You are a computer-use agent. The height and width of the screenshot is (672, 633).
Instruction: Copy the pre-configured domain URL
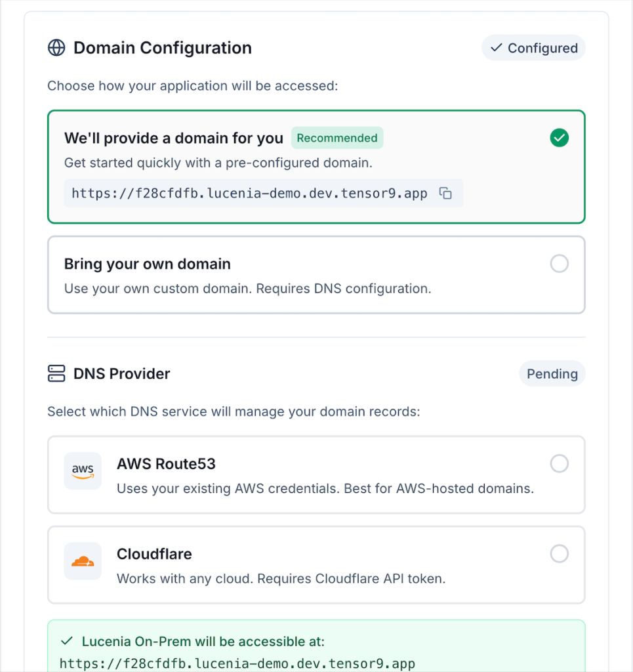(x=445, y=194)
